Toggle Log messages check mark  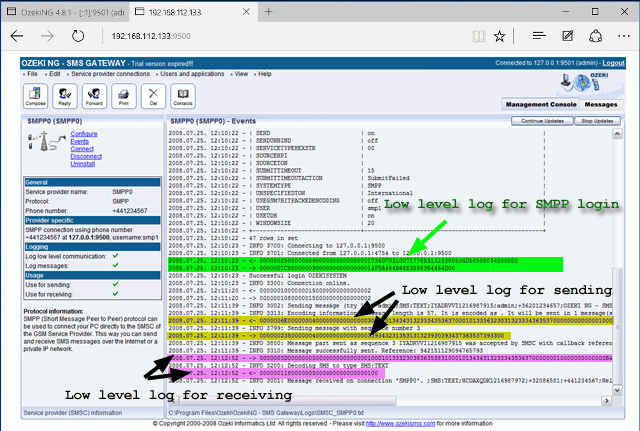click(116, 265)
